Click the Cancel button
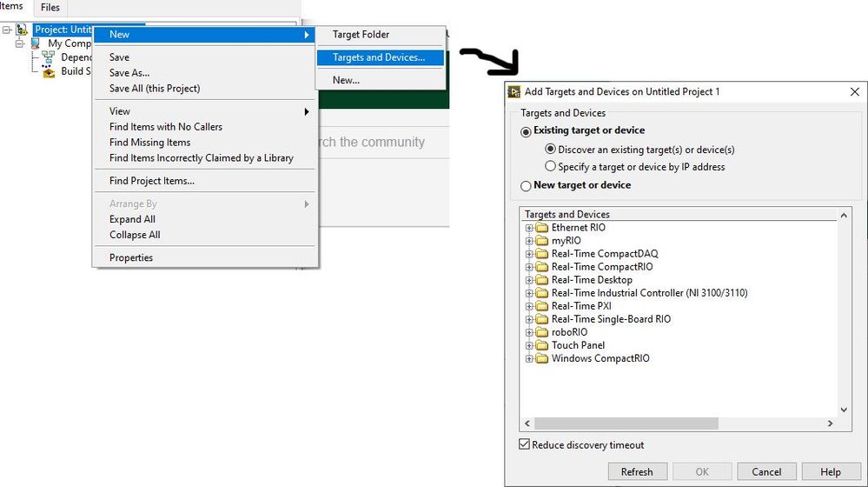Screen dimensions: 868x487 click(766, 471)
